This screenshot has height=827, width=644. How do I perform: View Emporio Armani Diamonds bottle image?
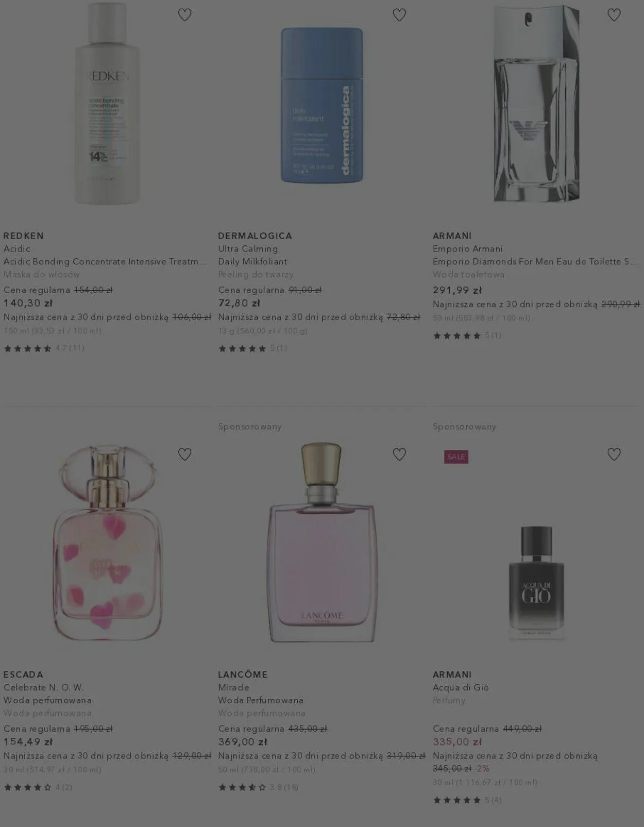tap(536, 103)
